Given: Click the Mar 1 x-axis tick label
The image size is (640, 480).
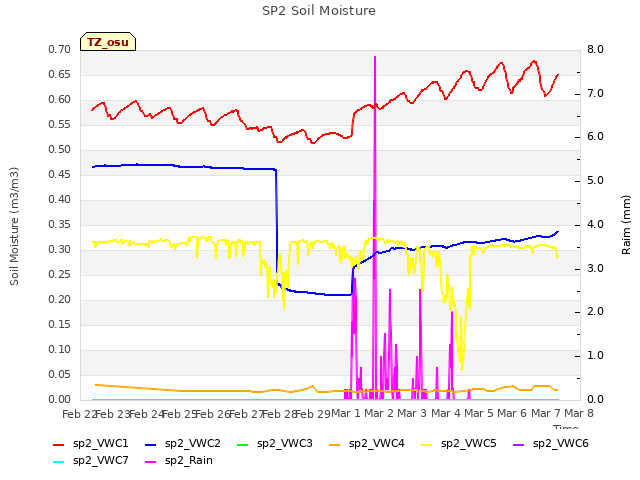Looking at the screenshot, I should pyautogui.click(x=346, y=414).
